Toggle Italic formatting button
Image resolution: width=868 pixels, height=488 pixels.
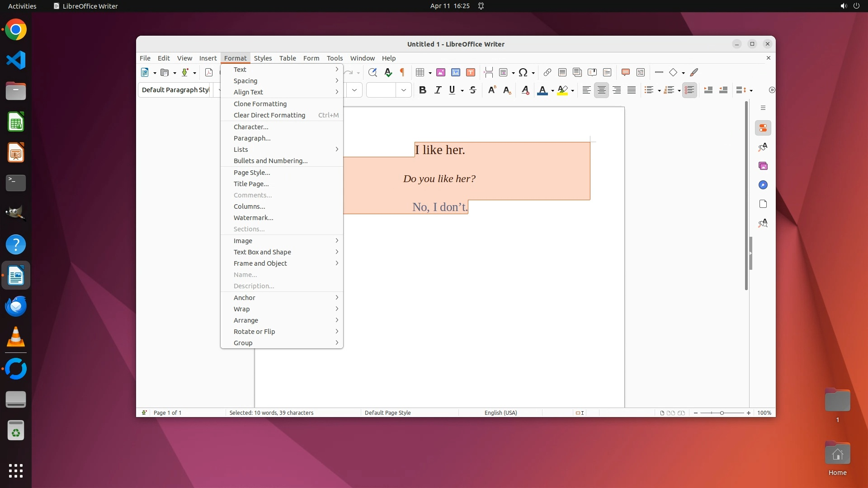pos(438,90)
